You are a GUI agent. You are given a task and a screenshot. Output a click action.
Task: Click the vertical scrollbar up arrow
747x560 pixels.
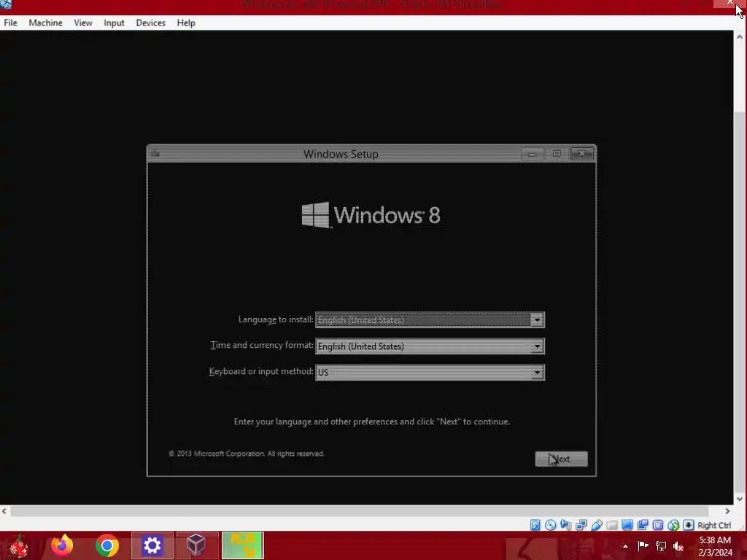point(740,36)
